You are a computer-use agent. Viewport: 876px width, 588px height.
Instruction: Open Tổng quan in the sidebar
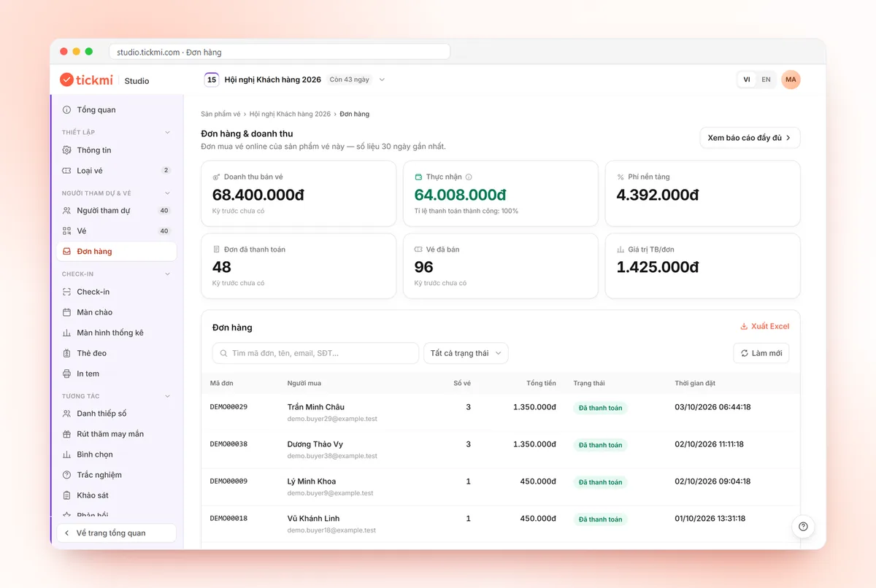[x=117, y=110]
